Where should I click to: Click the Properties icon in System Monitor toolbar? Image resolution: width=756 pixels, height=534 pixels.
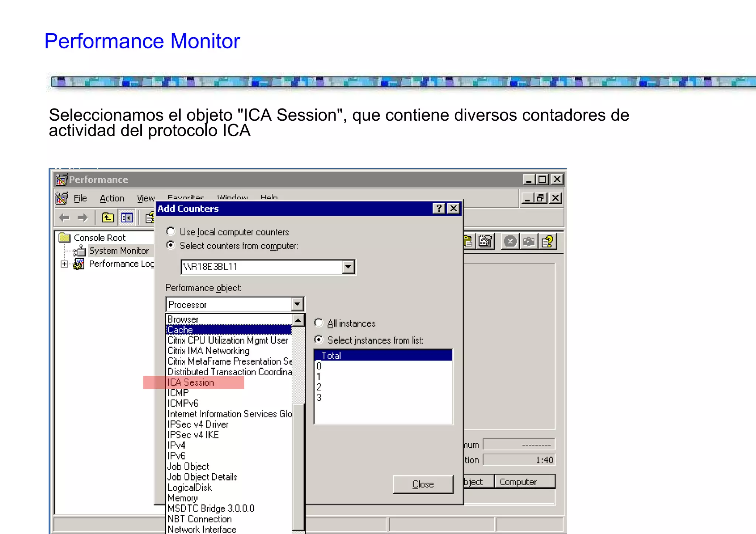(x=485, y=242)
